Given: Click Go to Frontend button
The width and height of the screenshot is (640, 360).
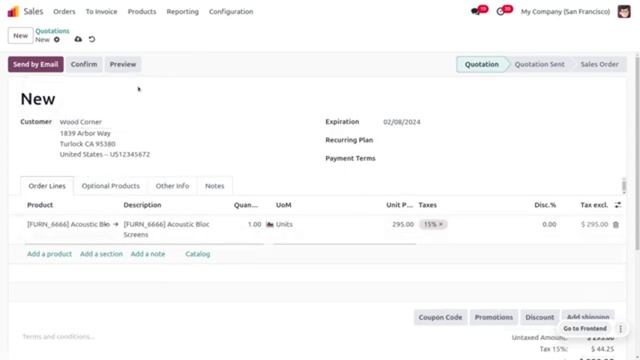Looking at the screenshot, I should click(585, 329).
